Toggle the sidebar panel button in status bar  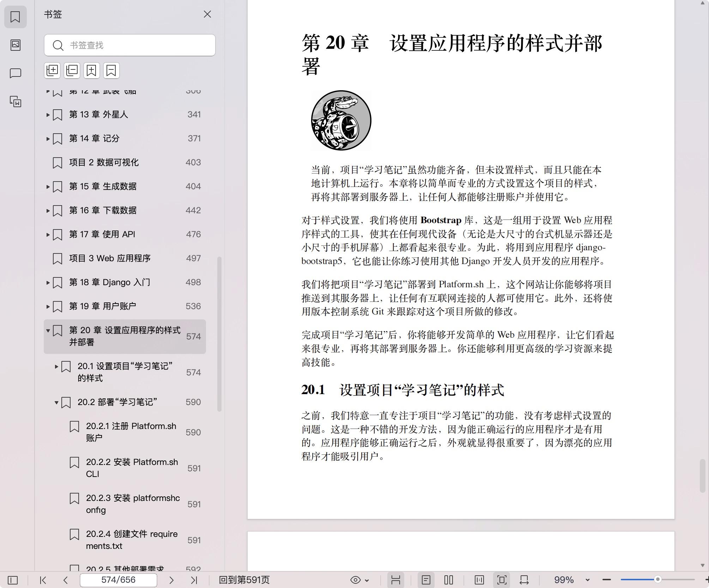pos(13,580)
